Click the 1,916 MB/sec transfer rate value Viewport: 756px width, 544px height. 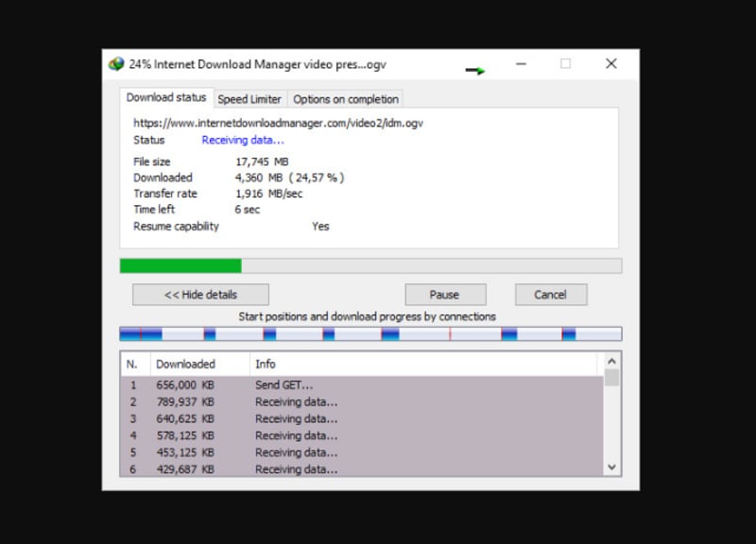tap(268, 194)
